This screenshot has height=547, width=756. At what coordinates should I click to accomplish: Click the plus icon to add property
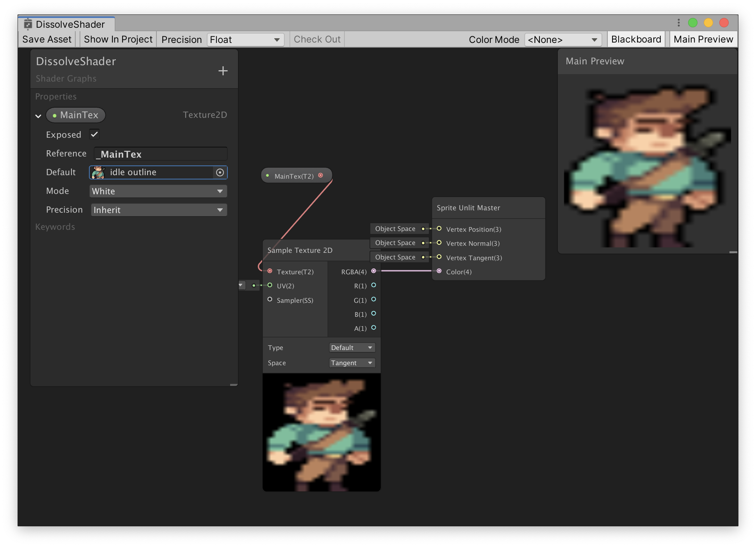pos(223,71)
